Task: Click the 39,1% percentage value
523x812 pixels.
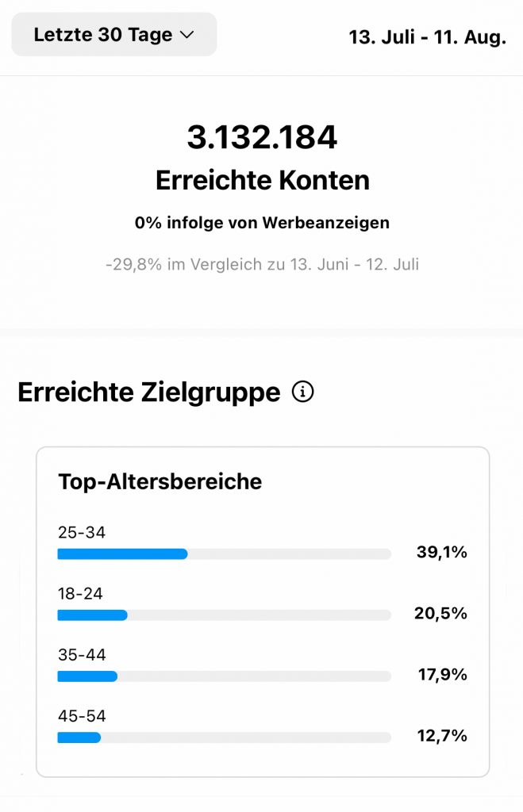Action: [441, 553]
